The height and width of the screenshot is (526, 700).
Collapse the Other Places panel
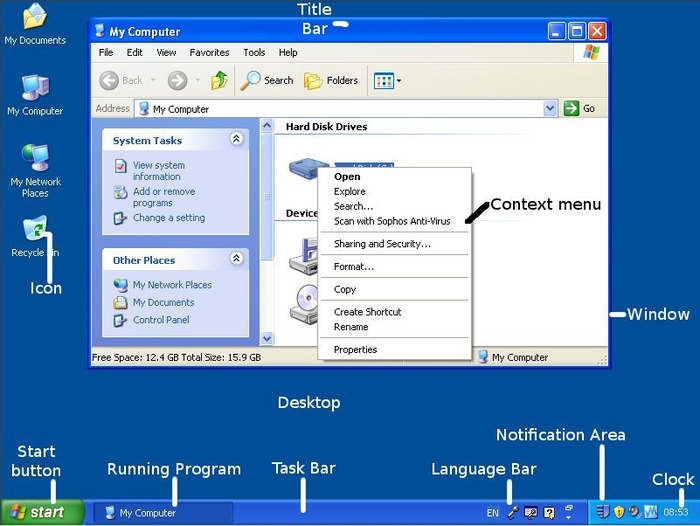pyautogui.click(x=236, y=259)
